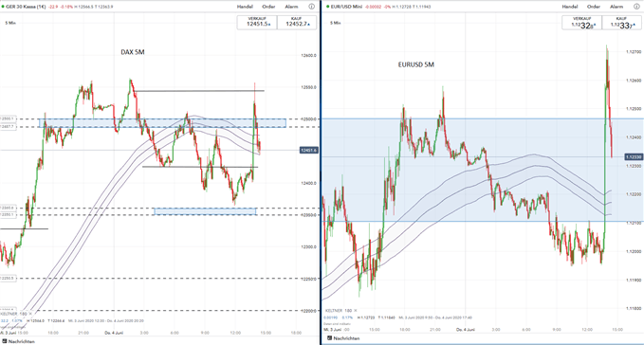Image resolution: width=644 pixels, height=345 pixels.
Task: Open the 5 Min timeframe selector on the DAX chart
Action: click(10, 23)
